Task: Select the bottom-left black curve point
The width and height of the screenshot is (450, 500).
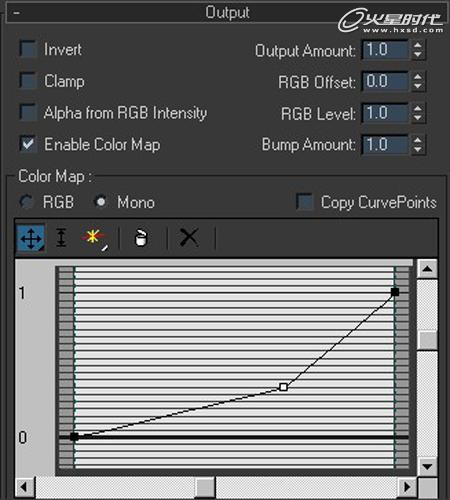Action: coord(74,436)
